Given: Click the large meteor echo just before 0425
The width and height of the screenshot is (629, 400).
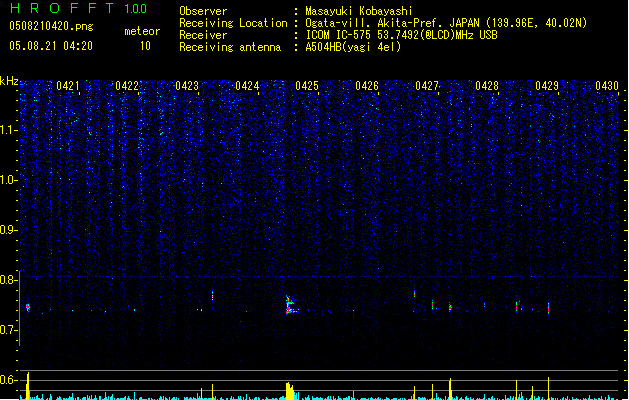Looking at the screenshot, I should [x=290, y=305].
